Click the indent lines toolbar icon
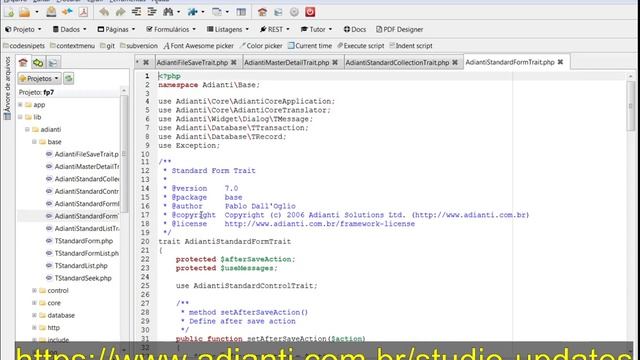Screen dimensions: 640x360 [152, 12]
